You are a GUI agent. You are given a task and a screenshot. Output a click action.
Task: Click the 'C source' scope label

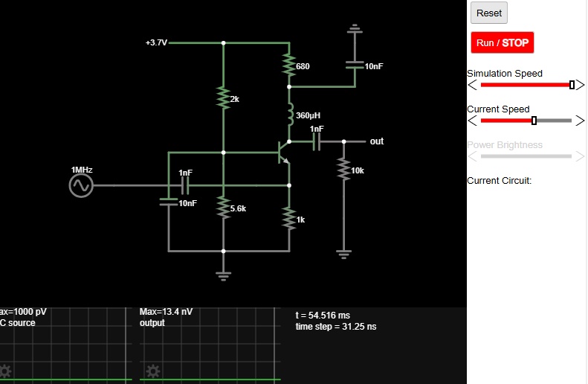pos(18,323)
